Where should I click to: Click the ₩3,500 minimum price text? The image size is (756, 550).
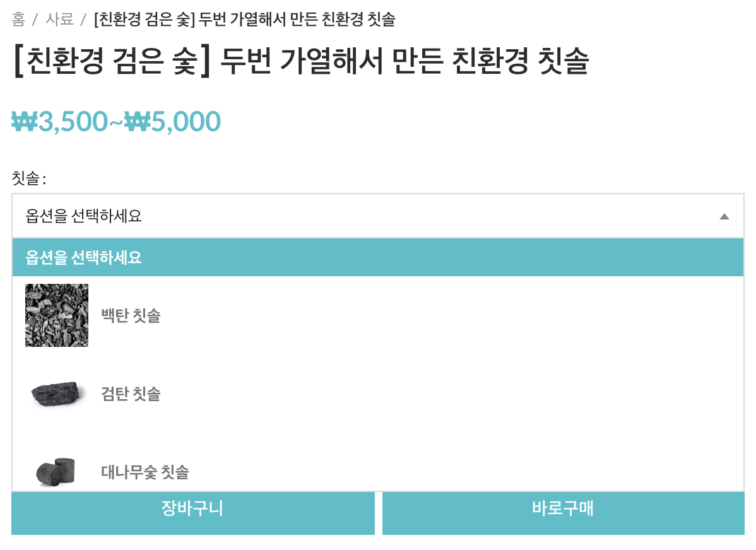click(x=60, y=122)
